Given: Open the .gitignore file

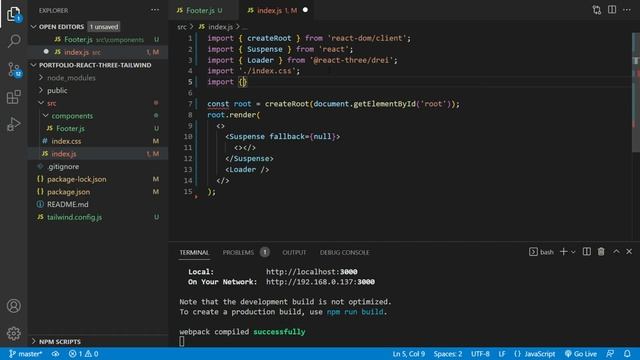Looking at the screenshot, I should (63, 167).
